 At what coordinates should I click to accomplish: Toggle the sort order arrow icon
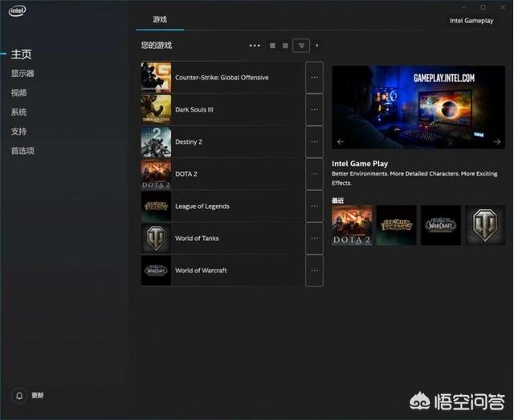(x=317, y=46)
